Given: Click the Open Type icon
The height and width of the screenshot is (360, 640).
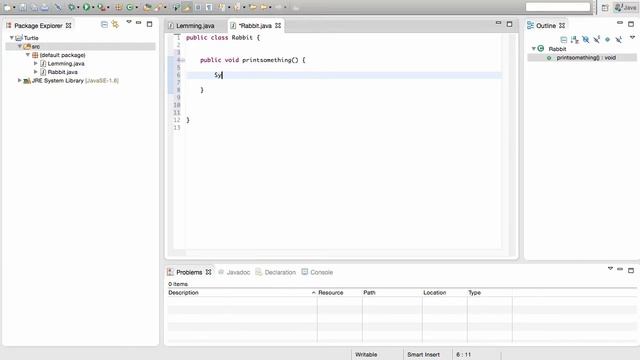Looking at the screenshot, I should [147, 7].
